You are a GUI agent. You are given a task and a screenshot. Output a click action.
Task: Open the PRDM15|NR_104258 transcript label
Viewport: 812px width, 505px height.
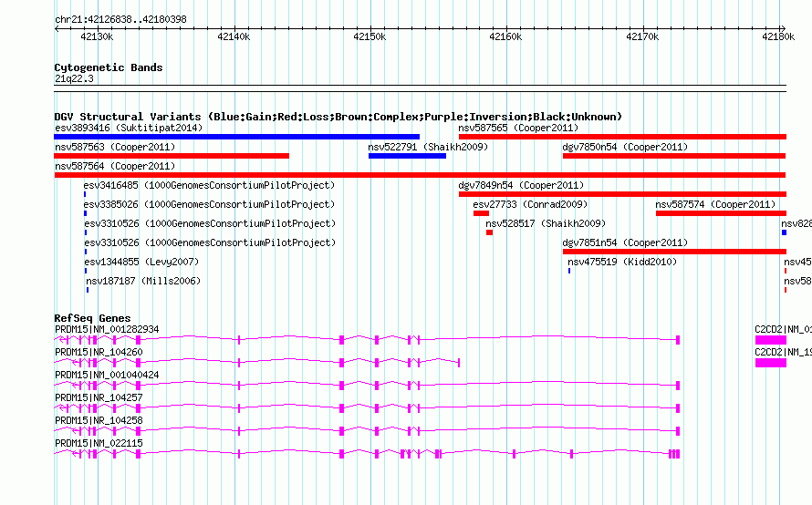[x=99, y=420]
